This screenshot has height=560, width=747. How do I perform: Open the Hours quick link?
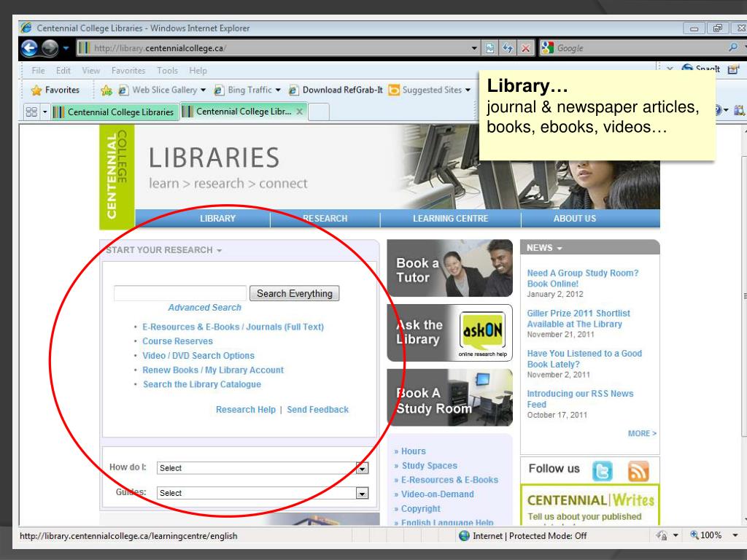[414, 451]
